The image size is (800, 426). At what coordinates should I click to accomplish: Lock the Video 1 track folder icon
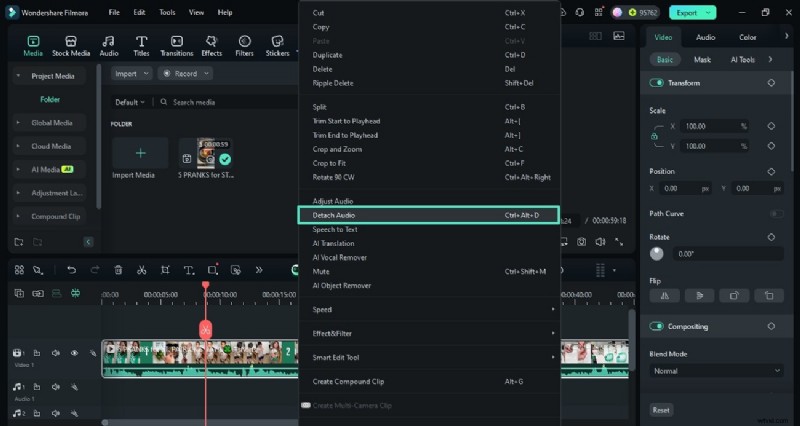pyautogui.click(x=37, y=353)
